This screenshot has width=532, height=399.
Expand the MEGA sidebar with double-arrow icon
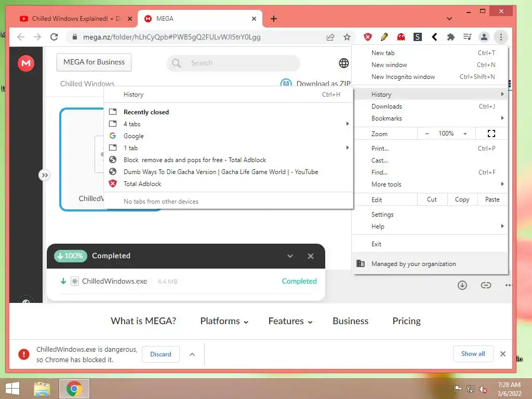click(45, 175)
